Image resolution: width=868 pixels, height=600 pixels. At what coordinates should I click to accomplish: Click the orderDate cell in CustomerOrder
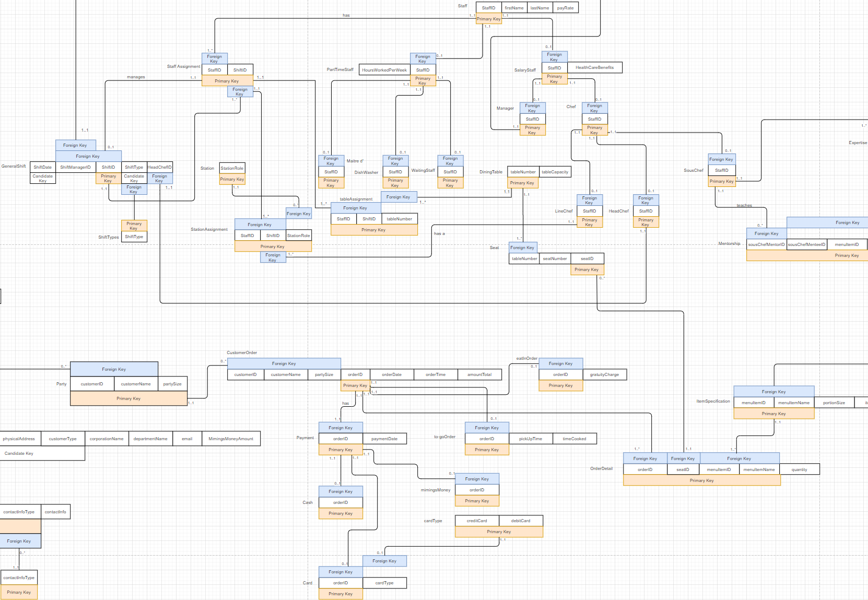pos(392,374)
